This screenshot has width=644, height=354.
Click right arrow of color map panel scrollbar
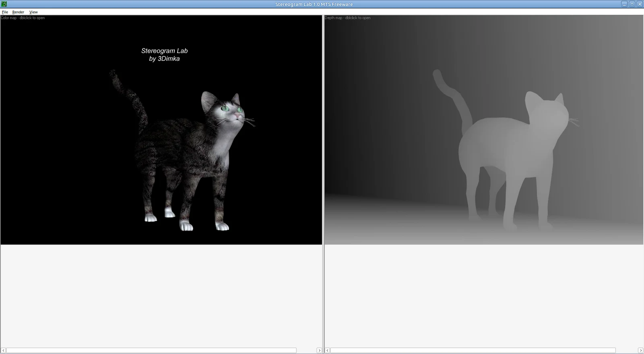click(320, 350)
